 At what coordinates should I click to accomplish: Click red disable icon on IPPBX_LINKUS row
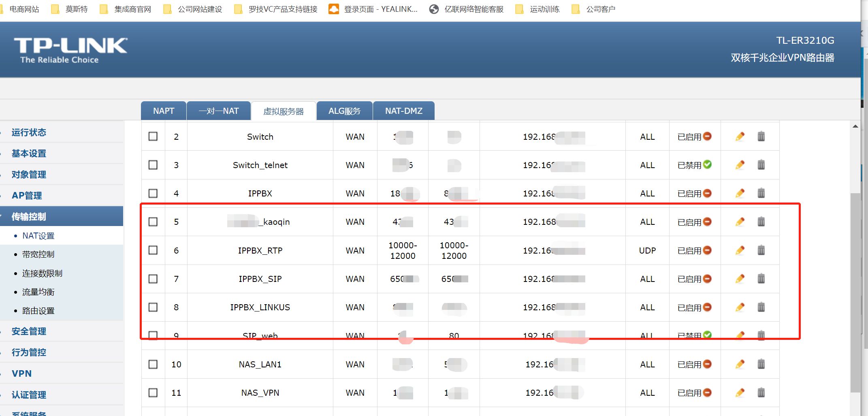[707, 307]
